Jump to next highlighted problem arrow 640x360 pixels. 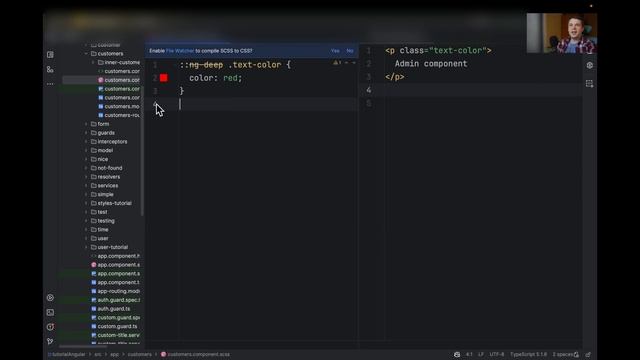coord(353,63)
